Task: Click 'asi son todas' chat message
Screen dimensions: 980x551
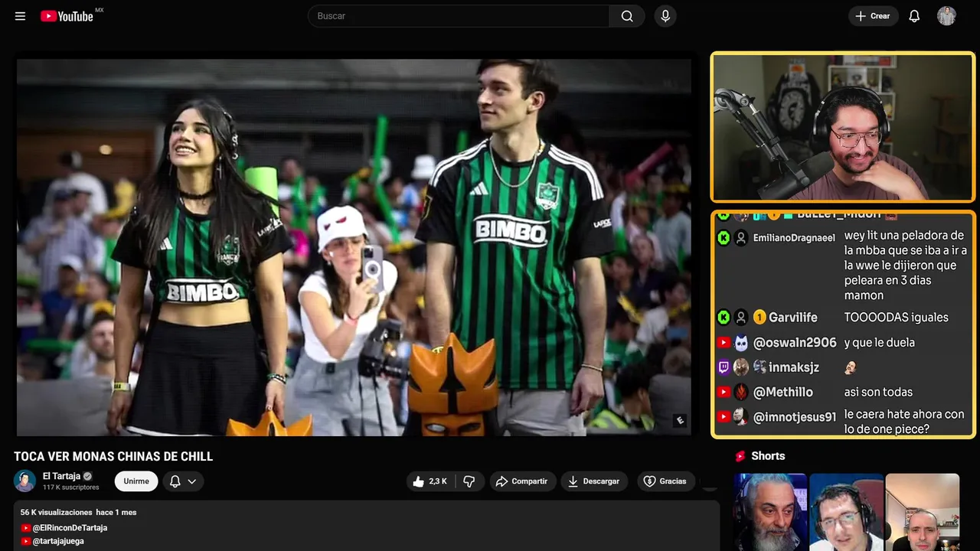Action: click(878, 392)
